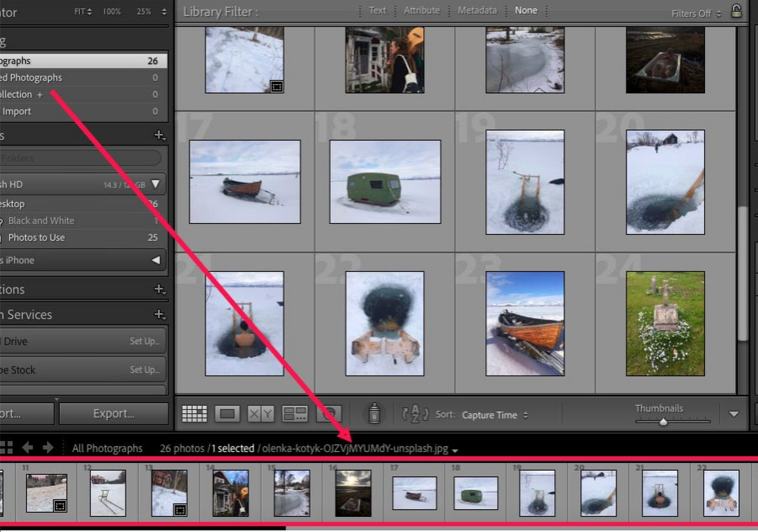Open Filters Off preset dropdown
The width and height of the screenshot is (758, 532).
point(696,14)
